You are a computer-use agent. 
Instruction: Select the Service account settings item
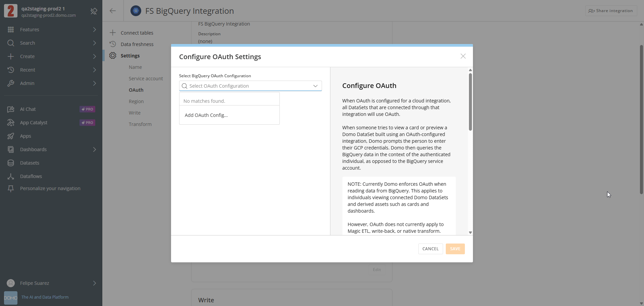click(146, 79)
